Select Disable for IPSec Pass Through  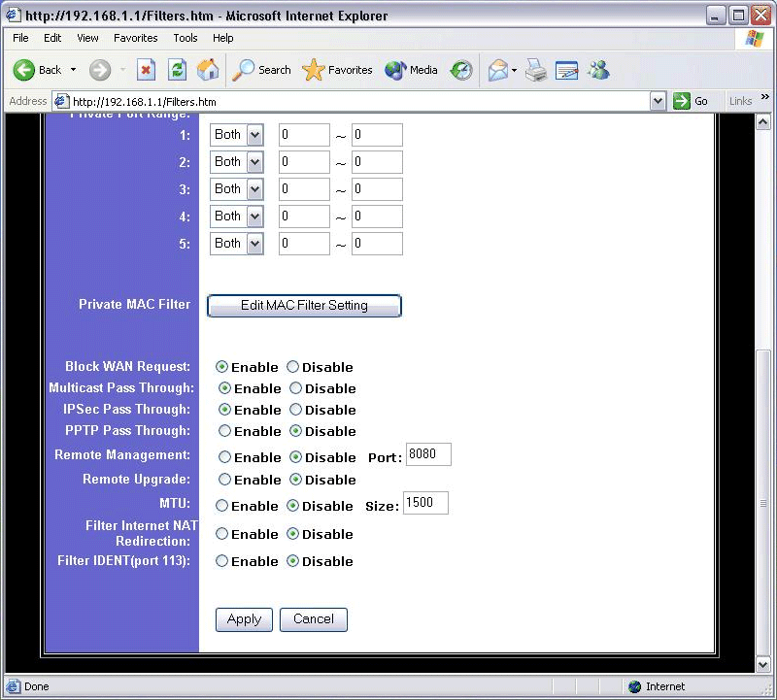(x=296, y=409)
